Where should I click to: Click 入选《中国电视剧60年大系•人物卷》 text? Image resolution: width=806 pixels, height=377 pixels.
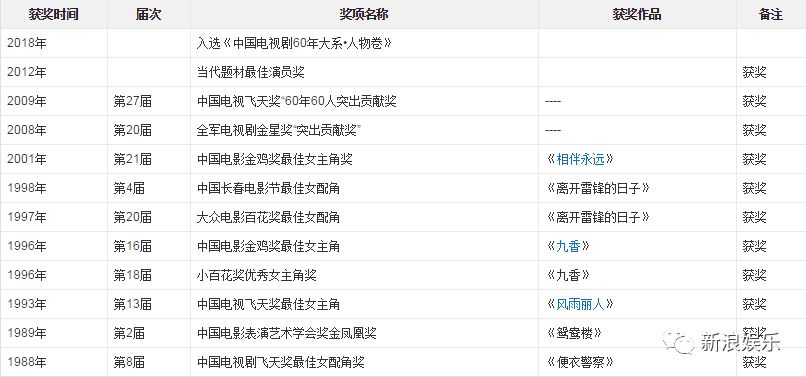295,43
